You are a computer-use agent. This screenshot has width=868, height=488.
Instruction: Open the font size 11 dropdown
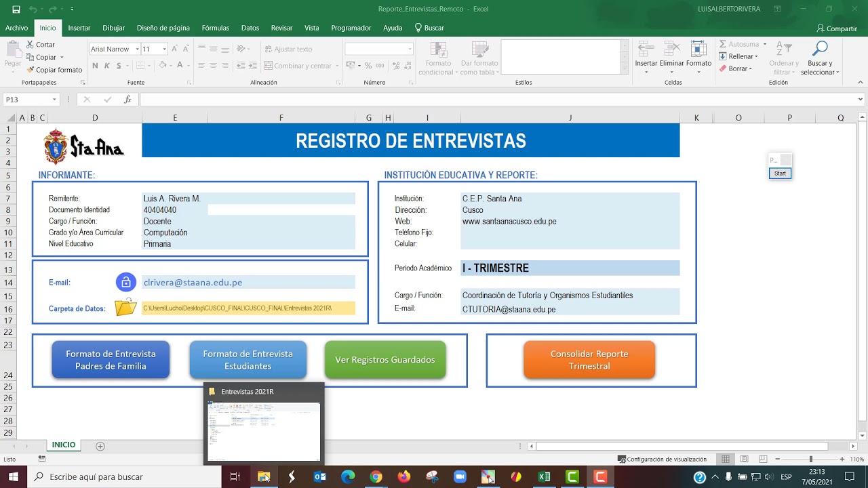164,49
